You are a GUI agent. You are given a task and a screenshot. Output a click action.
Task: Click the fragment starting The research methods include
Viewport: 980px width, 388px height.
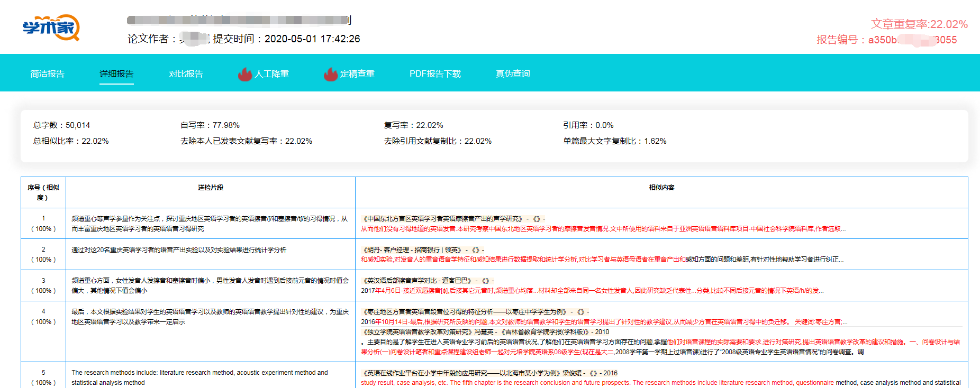200,377
